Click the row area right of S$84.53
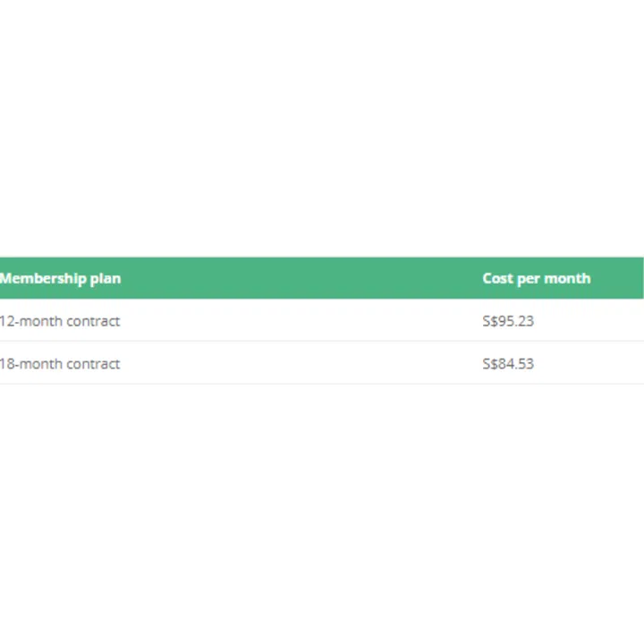Viewport: 644px width, 644px height. (590, 364)
